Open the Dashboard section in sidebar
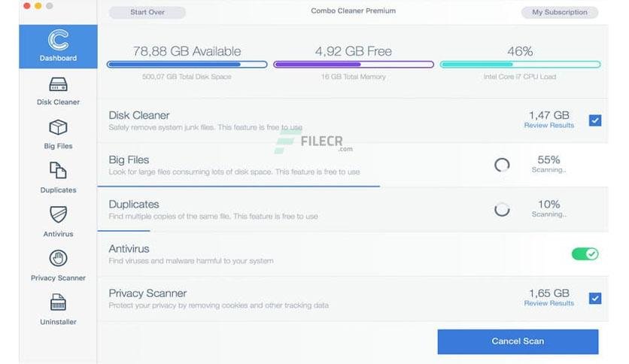629x364 pixels. click(58, 47)
